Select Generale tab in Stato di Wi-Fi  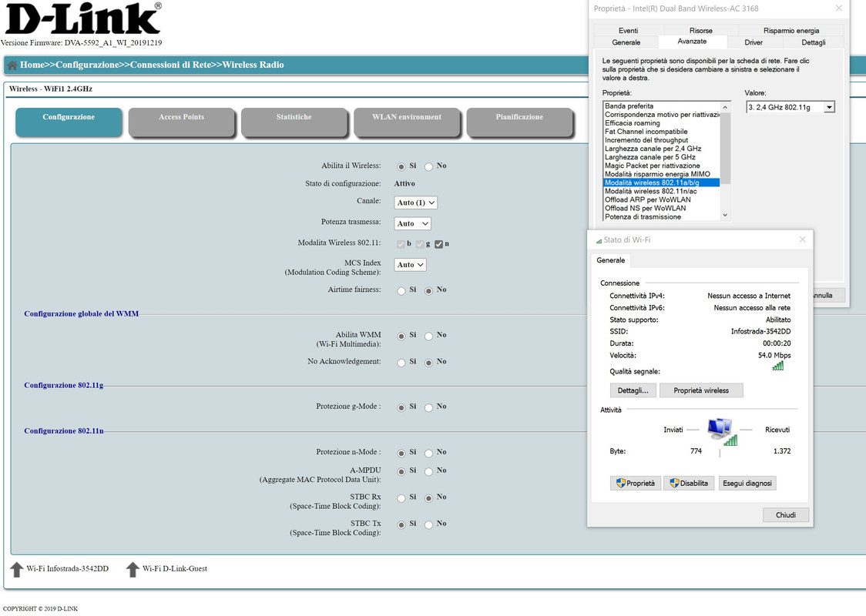pyautogui.click(x=611, y=260)
